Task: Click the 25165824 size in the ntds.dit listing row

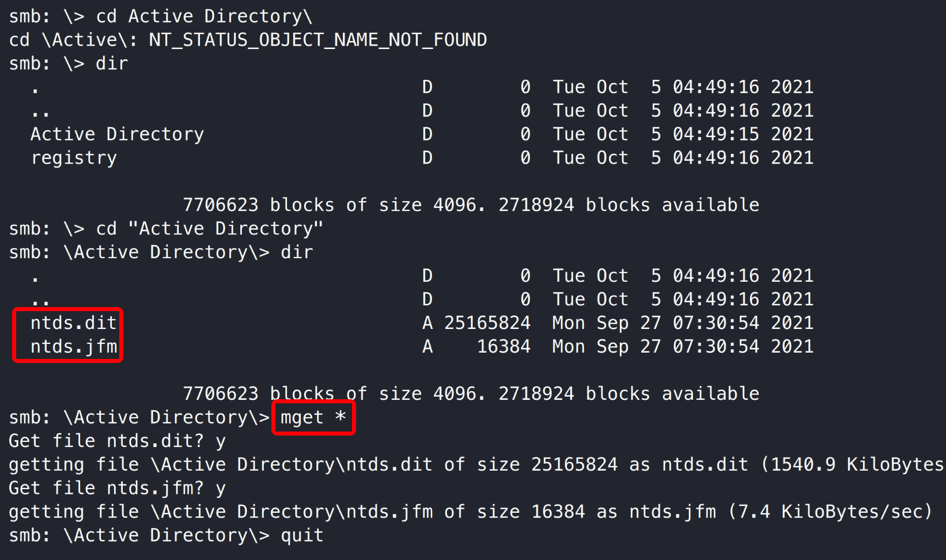Action: coord(487,323)
